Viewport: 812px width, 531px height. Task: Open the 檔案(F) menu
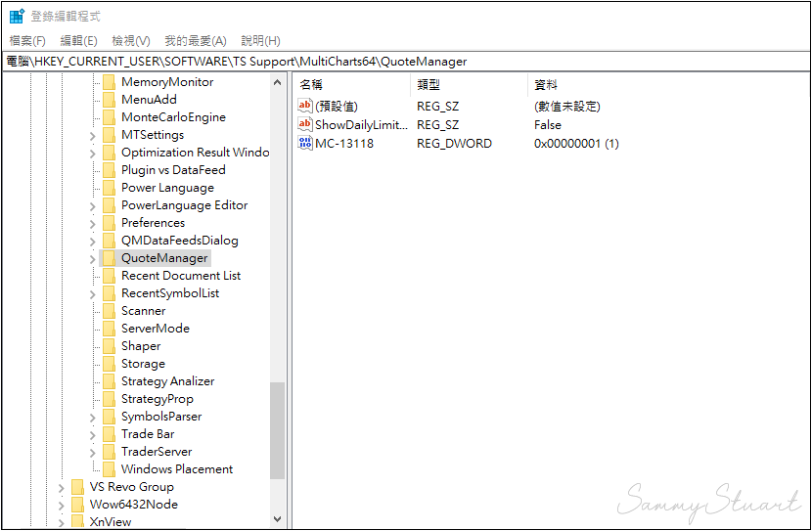pos(27,41)
